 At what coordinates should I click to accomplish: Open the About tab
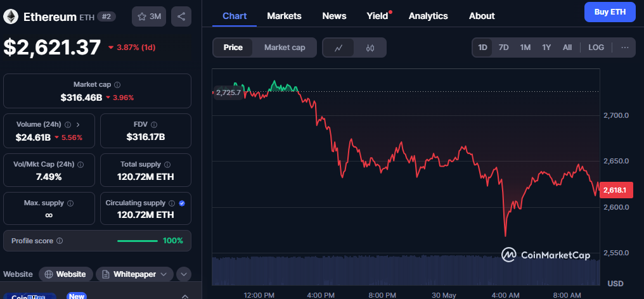point(482,16)
